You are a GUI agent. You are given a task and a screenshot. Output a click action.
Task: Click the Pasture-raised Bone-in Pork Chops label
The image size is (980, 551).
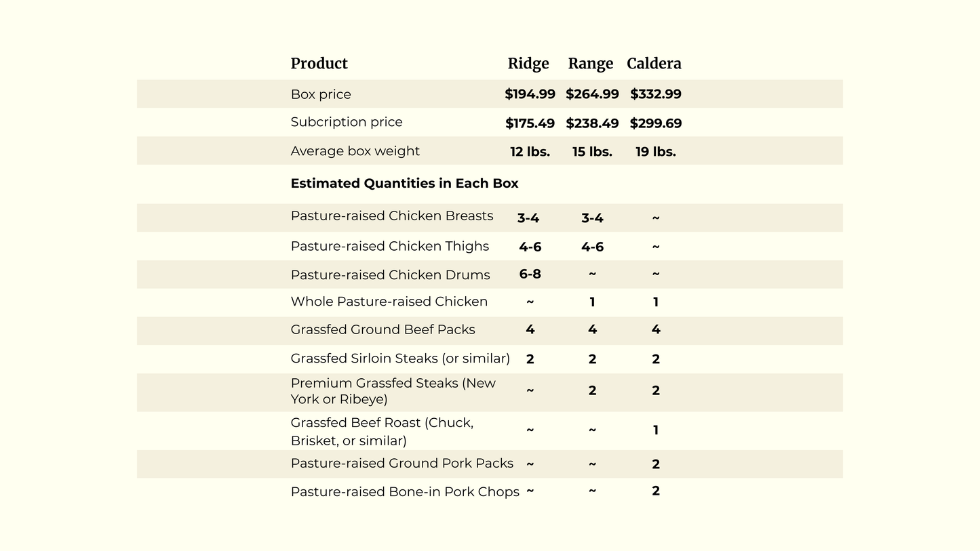pos(404,492)
